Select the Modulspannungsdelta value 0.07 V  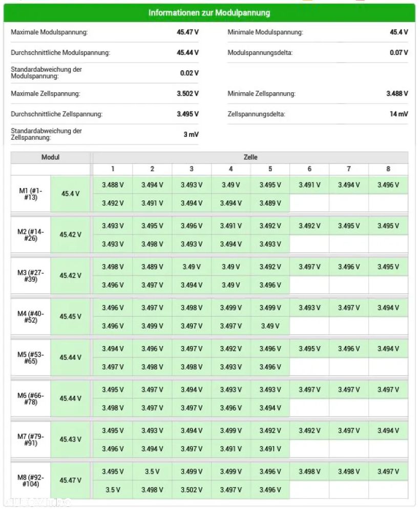point(399,52)
